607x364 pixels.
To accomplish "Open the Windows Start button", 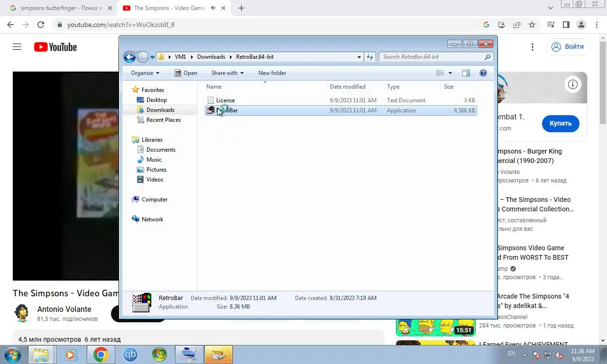I will point(11,355).
